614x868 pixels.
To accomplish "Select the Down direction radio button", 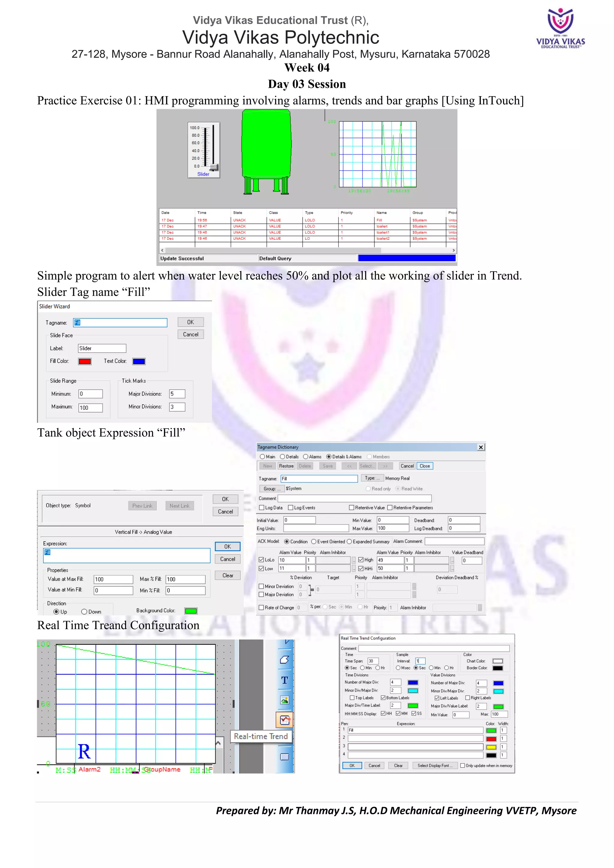I will pyautogui.click(x=84, y=612).
